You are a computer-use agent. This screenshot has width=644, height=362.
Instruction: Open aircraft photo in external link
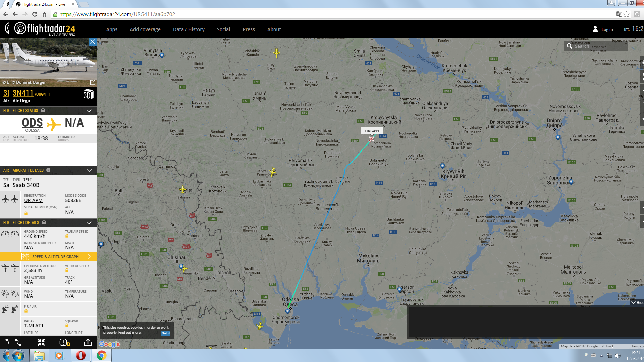pos(93,82)
